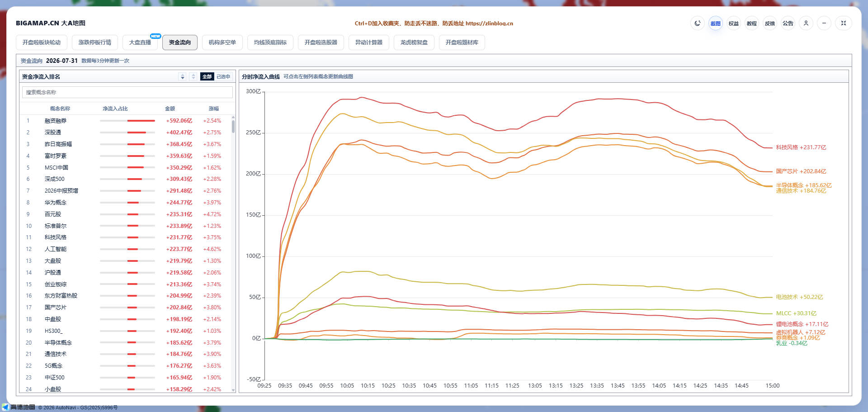Select the 深成500 concept row
868x412 pixels.
tap(125, 179)
